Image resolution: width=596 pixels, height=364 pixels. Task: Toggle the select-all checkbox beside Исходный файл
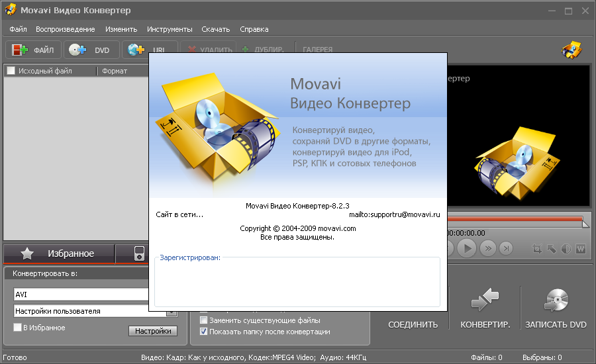pyautogui.click(x=11, y=71)
